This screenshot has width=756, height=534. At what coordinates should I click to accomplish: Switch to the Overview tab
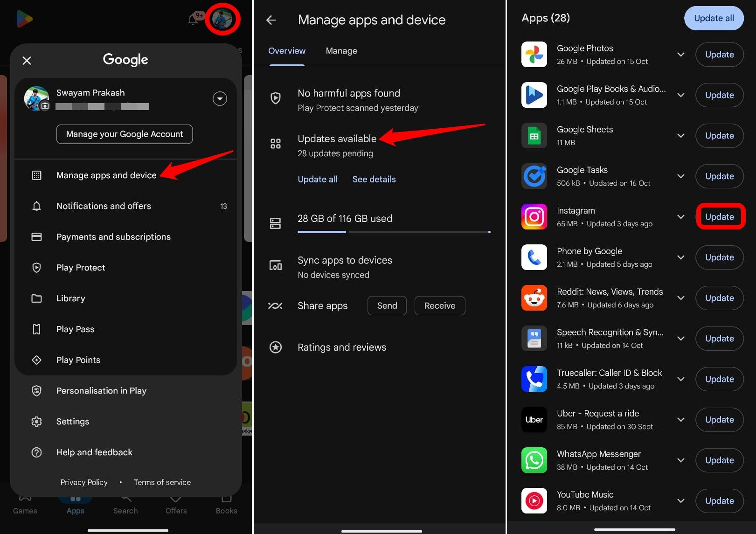click(x=287, y=51)
